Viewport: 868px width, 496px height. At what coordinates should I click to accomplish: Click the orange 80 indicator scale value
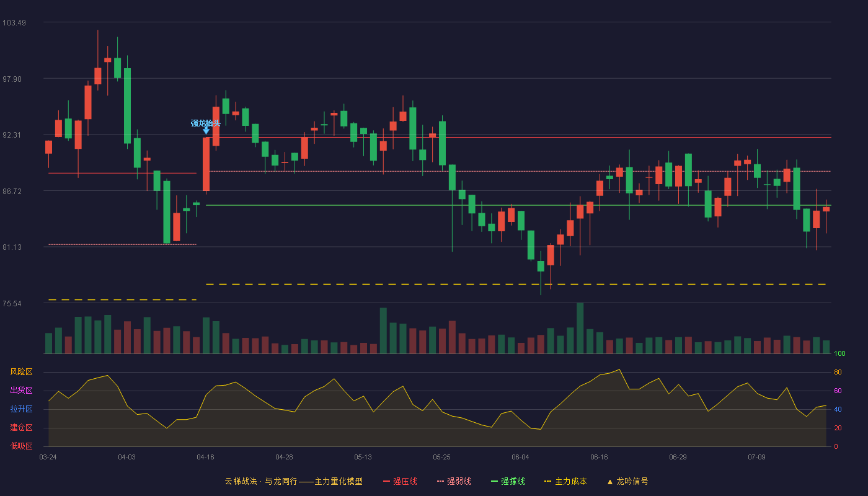(x=838, y=372)
